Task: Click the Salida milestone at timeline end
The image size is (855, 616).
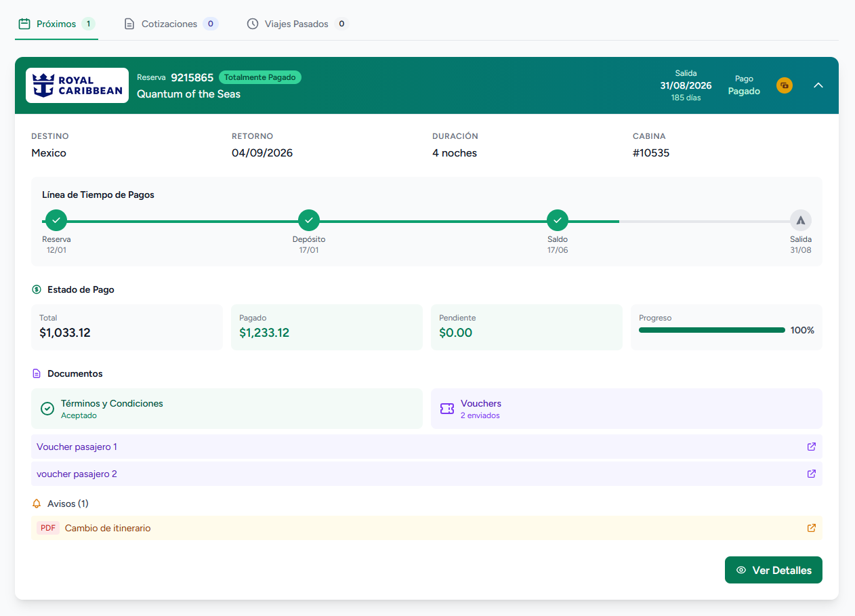Action: pyautogui.click(x=801, y=220)
